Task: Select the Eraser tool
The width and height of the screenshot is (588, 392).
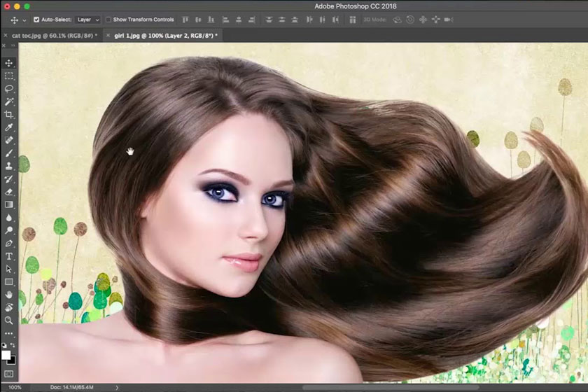Action: click(9, 192)
